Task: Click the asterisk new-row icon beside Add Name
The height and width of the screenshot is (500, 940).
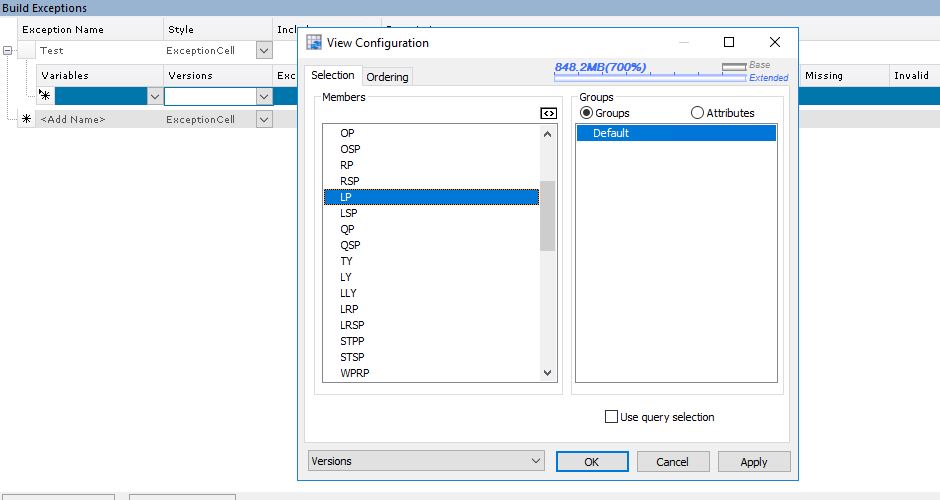Action: tap(26, 119)
